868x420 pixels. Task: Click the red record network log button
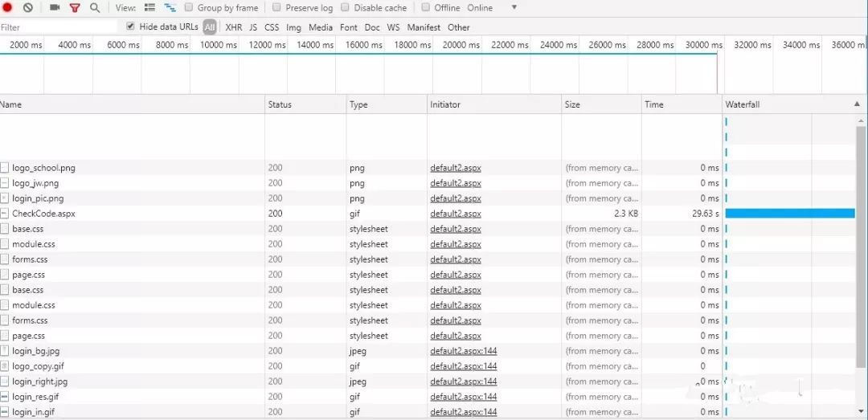pyautogui.click(x=8, y=7)
